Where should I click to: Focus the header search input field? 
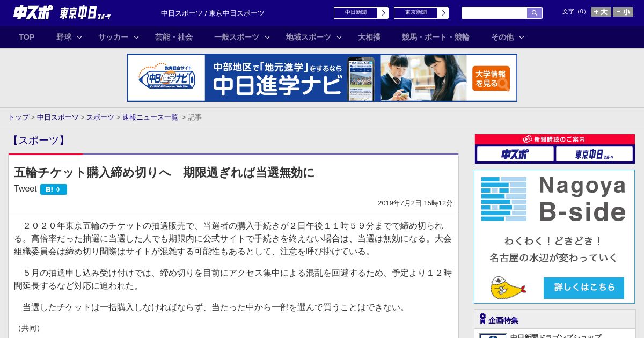click(x=494, y=13)
